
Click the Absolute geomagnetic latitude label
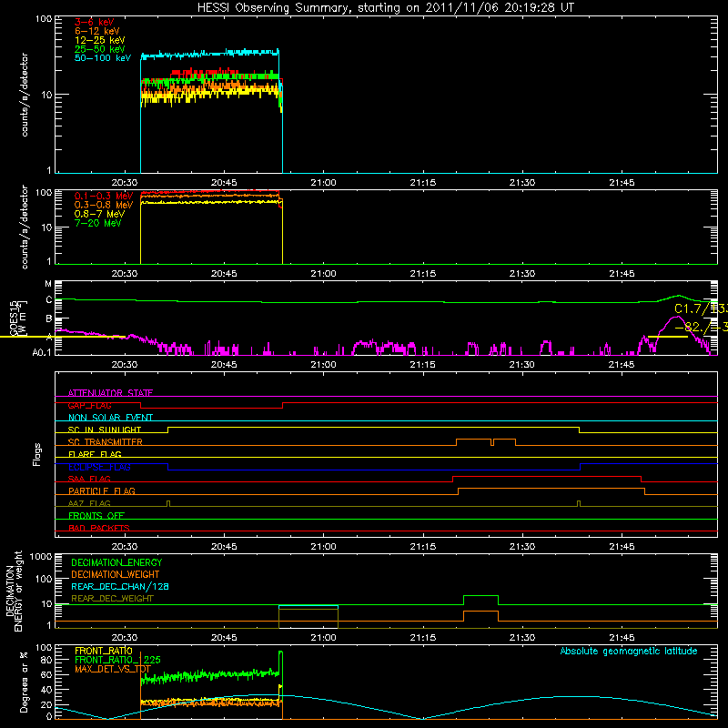click(629, 651)
